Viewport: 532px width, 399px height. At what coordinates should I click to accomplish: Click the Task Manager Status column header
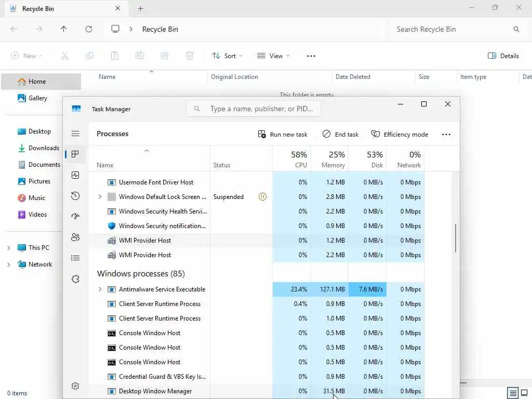tap(241, 159)
